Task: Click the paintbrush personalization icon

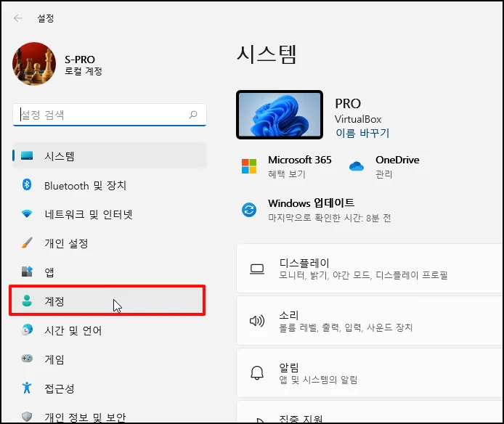Action: [x=27, y=242]
